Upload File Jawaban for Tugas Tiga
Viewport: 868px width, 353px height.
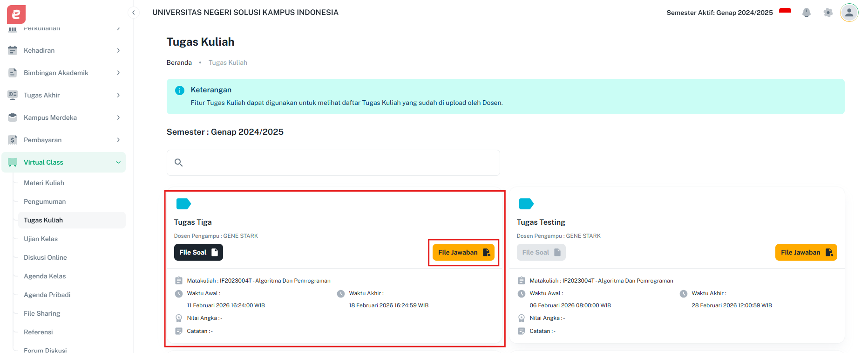click(x=463, y=252)
